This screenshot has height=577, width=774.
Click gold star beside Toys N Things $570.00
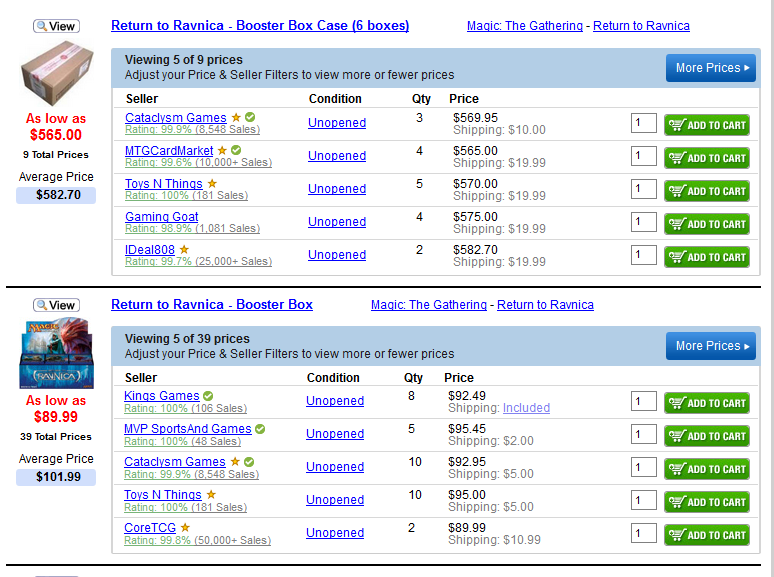point(212,183)
